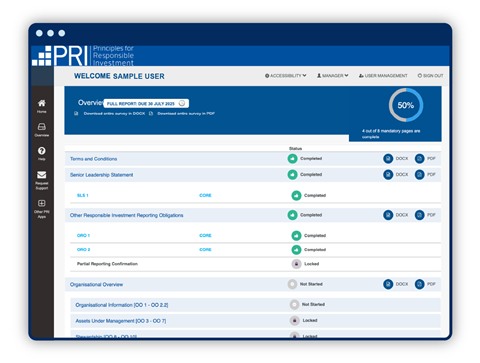Open User Management

tap(383, 76)
